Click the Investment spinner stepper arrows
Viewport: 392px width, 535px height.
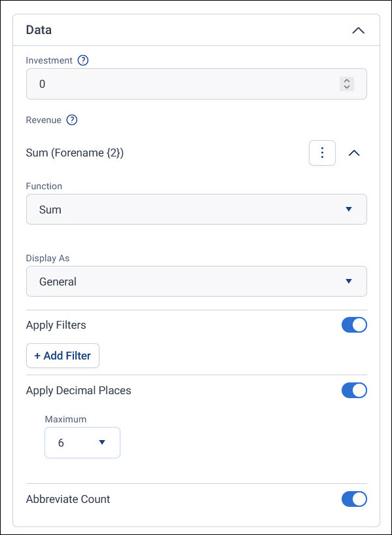point(347,84)
